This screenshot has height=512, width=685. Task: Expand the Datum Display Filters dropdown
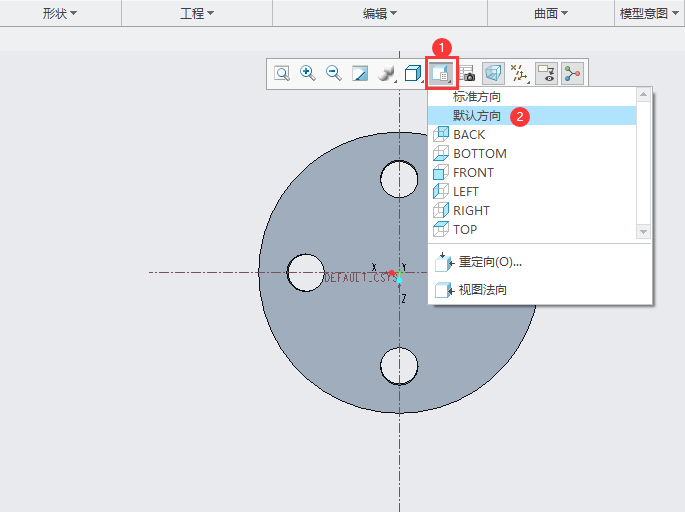pos(519,73)
